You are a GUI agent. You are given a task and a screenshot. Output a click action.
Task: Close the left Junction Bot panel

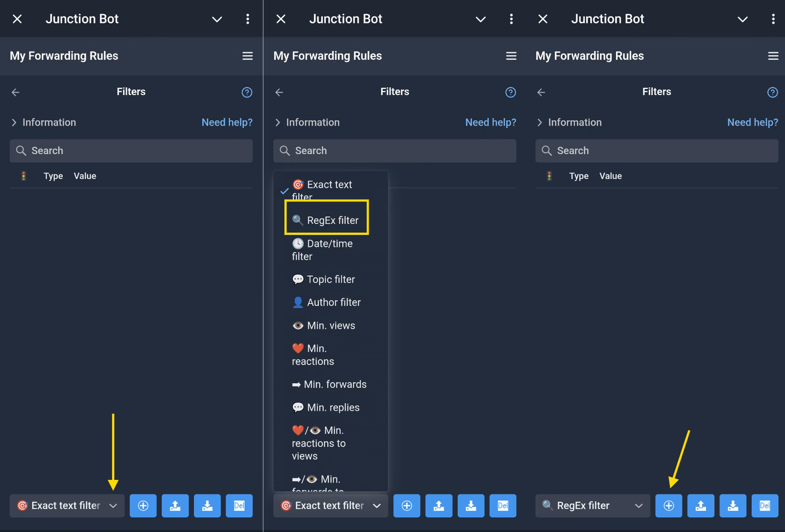coord(17,19)
